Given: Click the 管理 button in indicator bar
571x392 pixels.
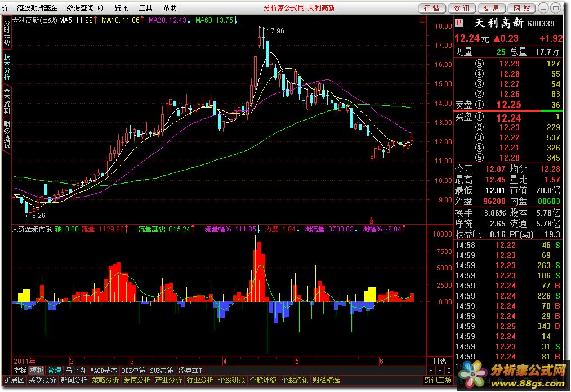Looking at the screenshot, I should (x=54, y=371).
